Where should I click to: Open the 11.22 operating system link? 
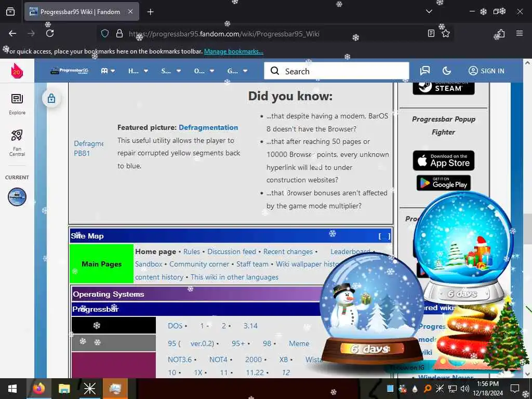(255, 373)
